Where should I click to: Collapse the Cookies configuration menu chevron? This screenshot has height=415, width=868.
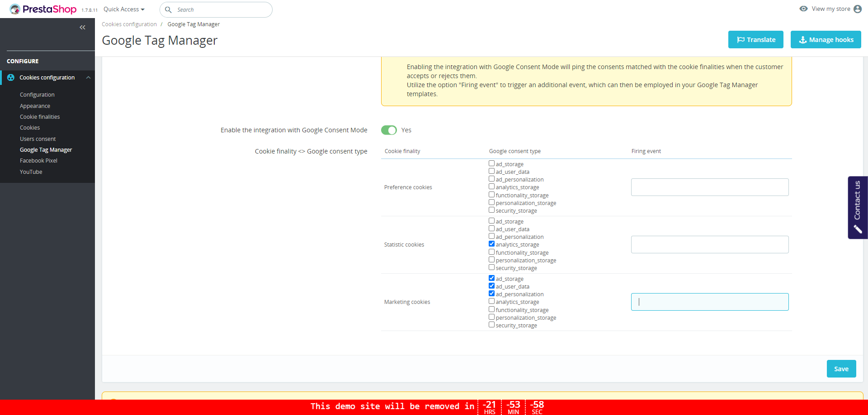coord(89,78)
